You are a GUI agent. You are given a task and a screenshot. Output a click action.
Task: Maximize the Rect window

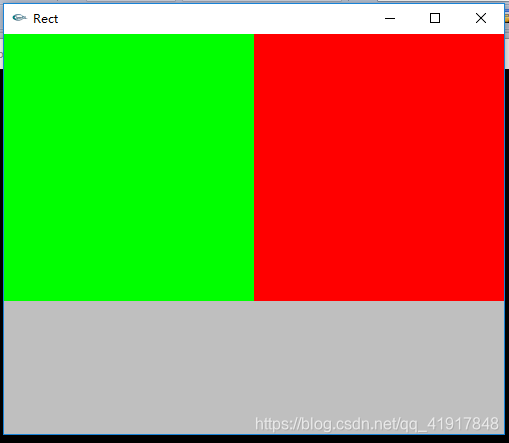tap(435, 18)
